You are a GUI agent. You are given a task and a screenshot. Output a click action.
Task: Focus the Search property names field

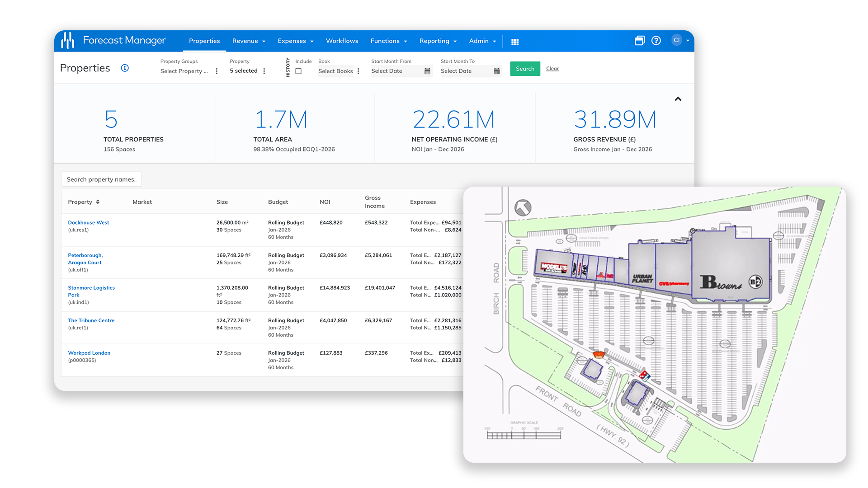point(101,179)
